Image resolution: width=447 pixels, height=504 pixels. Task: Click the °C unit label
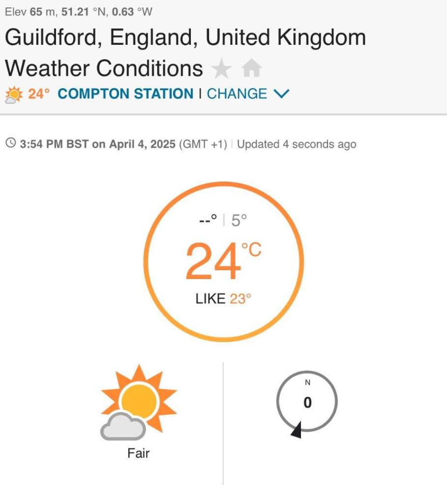pyautogui.click(x=251, y=251)
